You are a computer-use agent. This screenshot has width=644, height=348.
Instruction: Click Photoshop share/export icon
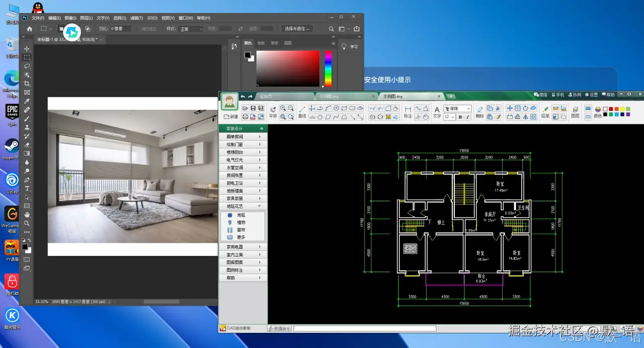pyautogui.click(x=357, y=29)
